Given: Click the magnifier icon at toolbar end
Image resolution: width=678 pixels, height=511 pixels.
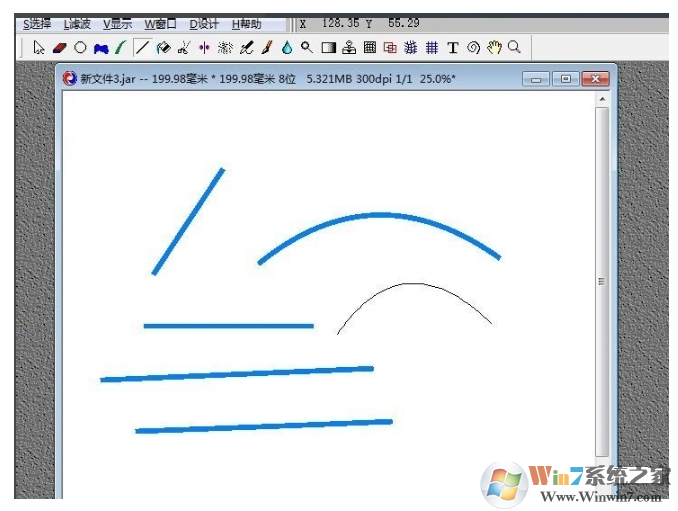Looking at the screenshot, I should [x=514, y=47].
